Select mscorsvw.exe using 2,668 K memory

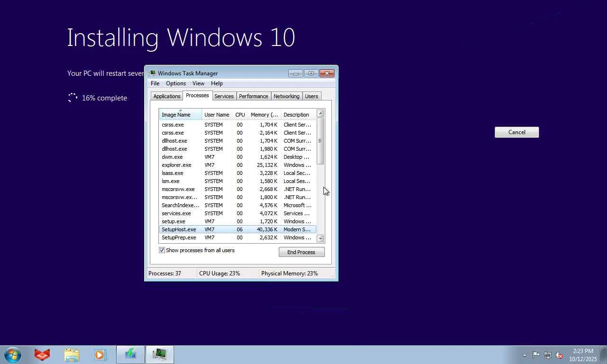(237, 189)
